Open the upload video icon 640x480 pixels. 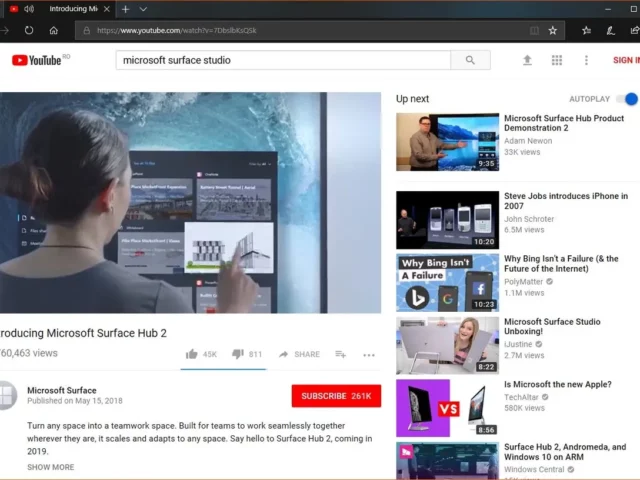tap(527, 60)
